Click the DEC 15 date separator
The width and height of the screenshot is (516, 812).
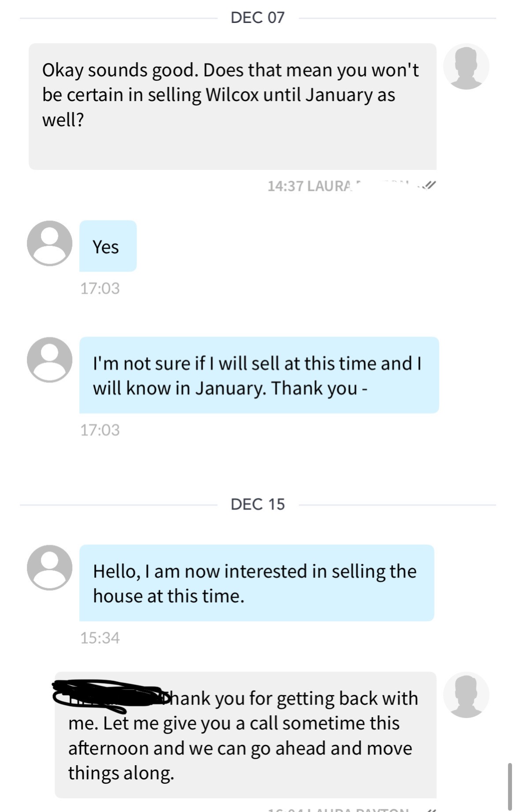(258, 504)
